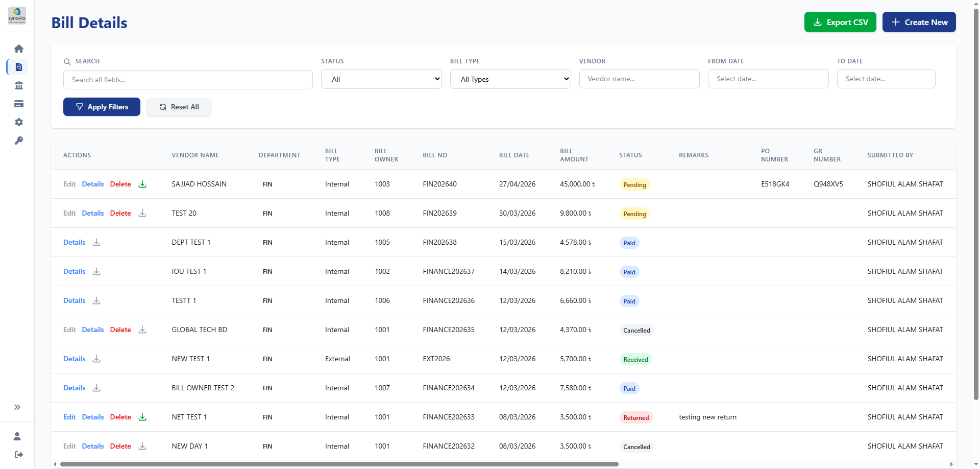This screenshot has width=980, height=469.
Task: Open the Settings gear in sidebar
Action: pyautogui.click(x=19, y=122)
